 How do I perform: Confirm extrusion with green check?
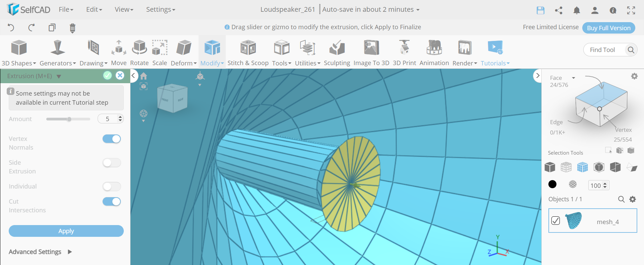pos(107,75)
